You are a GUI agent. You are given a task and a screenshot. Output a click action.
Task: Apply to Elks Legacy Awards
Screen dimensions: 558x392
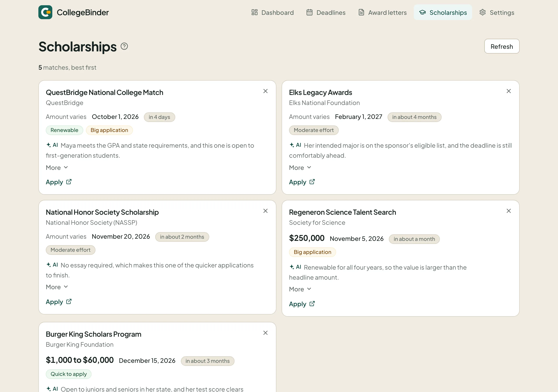[302, 182]
